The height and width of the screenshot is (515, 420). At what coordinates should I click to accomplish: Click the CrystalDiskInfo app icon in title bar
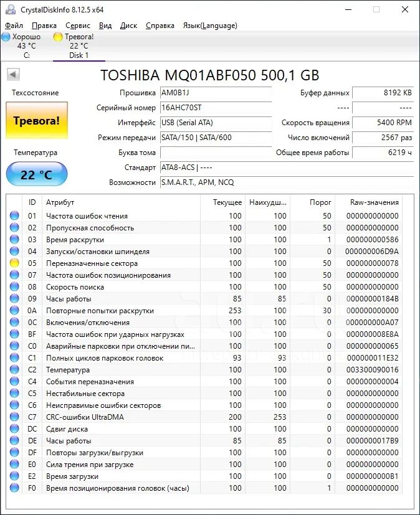[11, 9]
